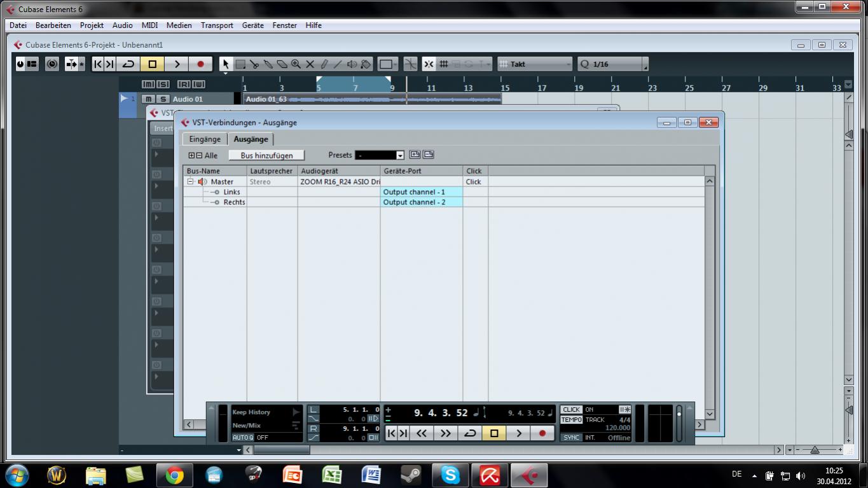
Task: Select the zoom magnifier tool in the toolbar
Action: click(296, 64)
